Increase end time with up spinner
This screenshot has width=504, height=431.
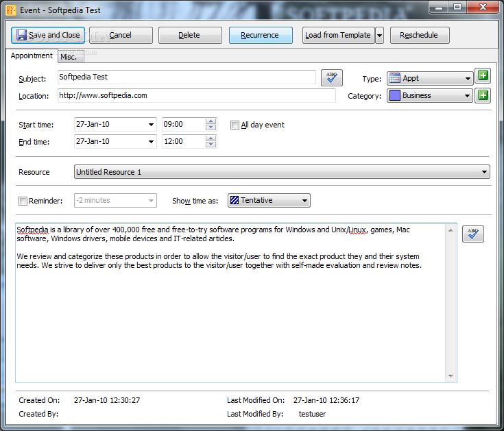tap(211, 138)
